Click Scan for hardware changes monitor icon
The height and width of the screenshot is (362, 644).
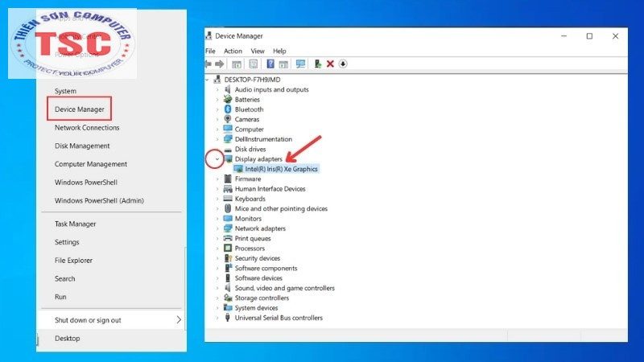coord(300,64)
